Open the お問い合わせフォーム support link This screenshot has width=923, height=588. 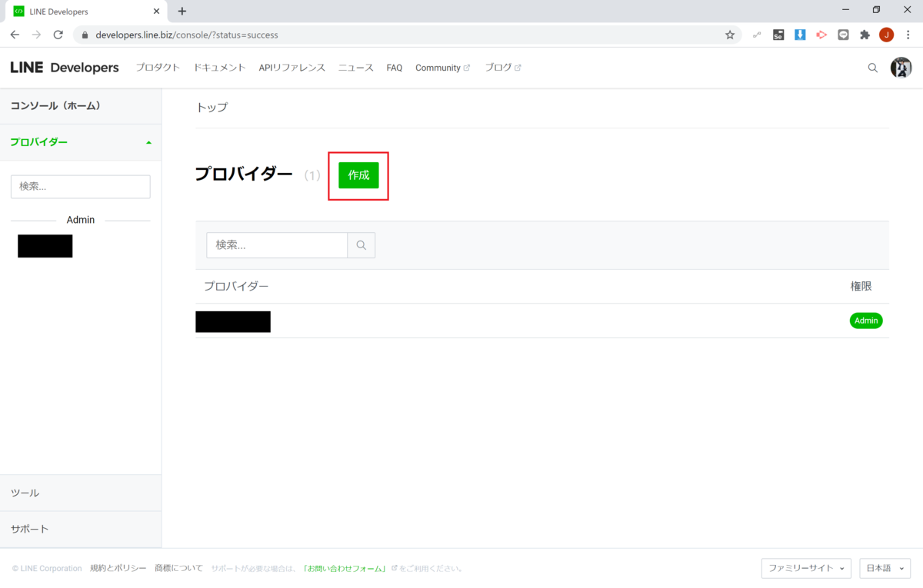click(344, 568)
